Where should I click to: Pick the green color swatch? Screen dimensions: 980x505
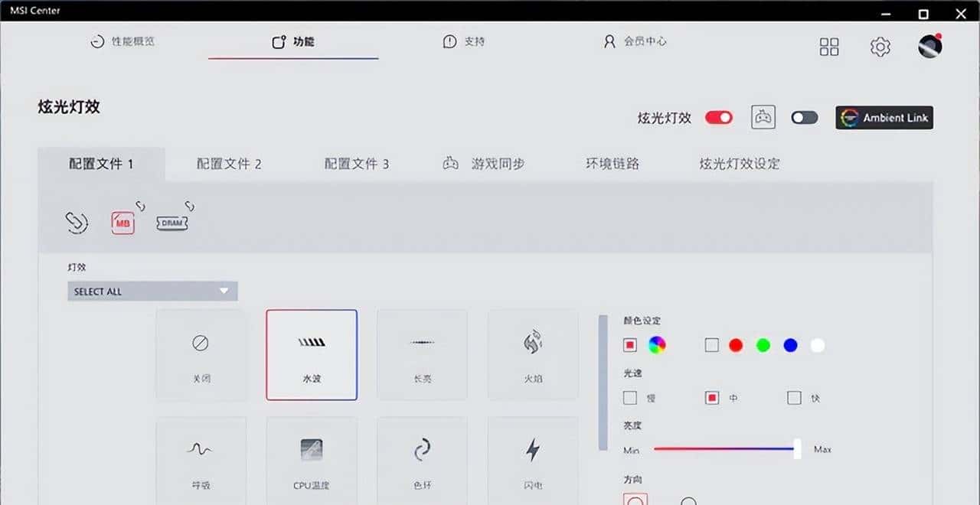click(763, 345)
